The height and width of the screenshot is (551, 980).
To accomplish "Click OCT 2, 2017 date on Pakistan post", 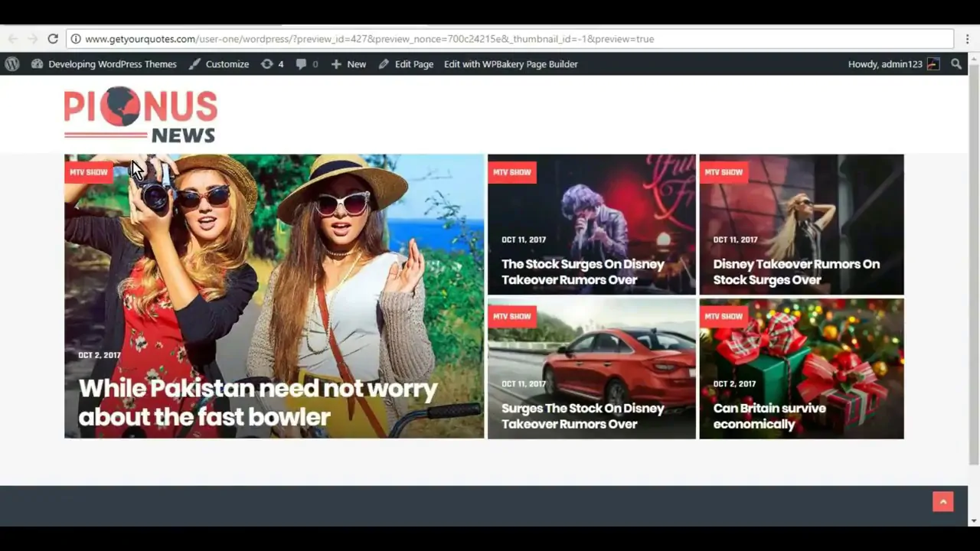I will pyautogui.click(x=100, y=355).
